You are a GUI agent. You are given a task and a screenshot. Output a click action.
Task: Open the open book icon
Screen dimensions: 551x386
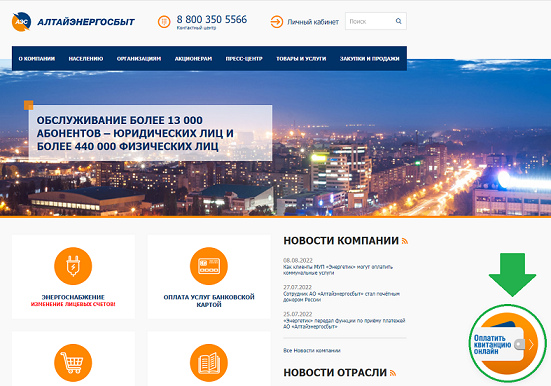[x=209, y=363]
